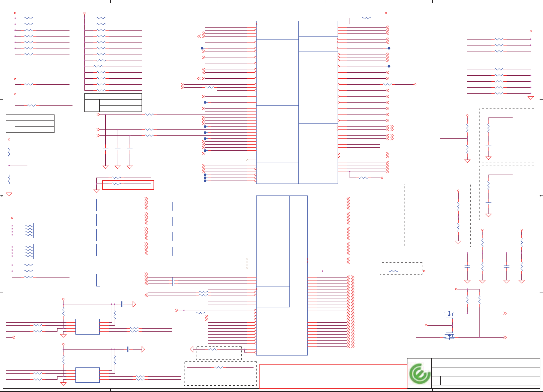Select resistor inside the small dashed box right of the lower IC
The width and height of the screenshot is (543, 392).
(393, 271)
